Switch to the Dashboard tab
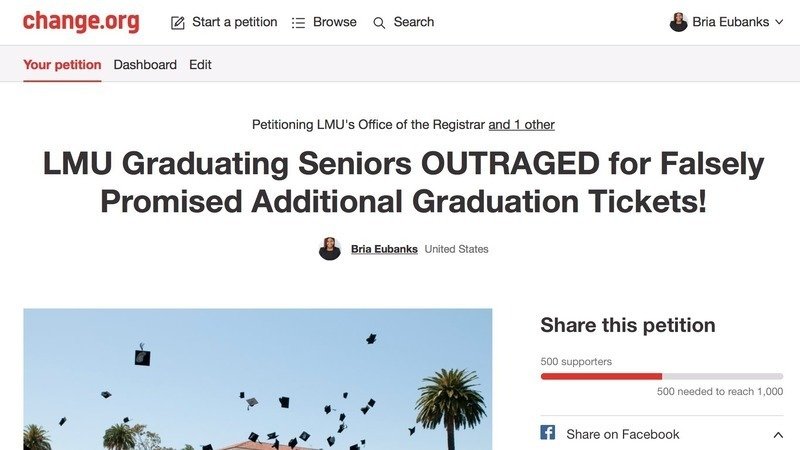The image size is (800, 450). pyautogui.click(x=145, y=65)
